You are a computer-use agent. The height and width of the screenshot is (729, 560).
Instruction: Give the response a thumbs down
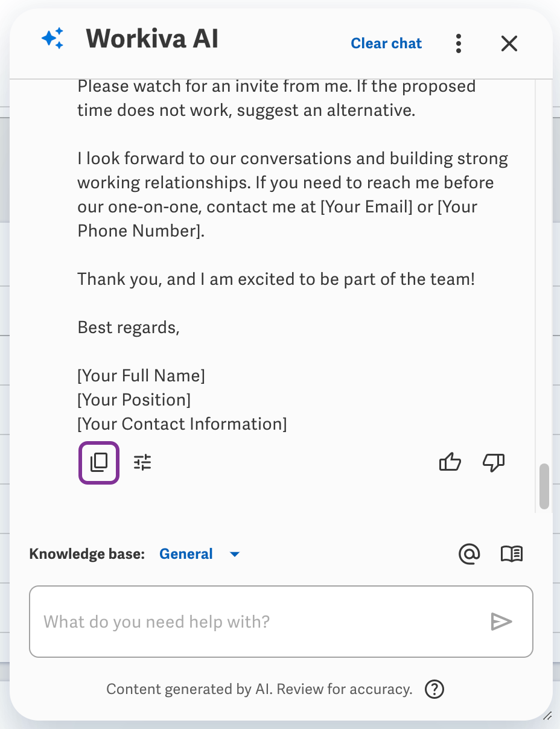[x=494, y=463]
